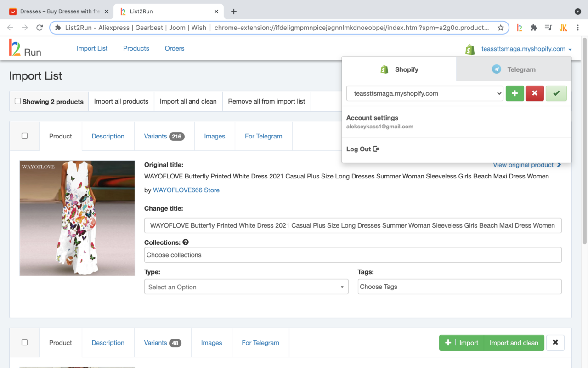Screen dimensions: 588x368
Task: Open the Type Select an Option dropdown
Action: pos(246,287)
